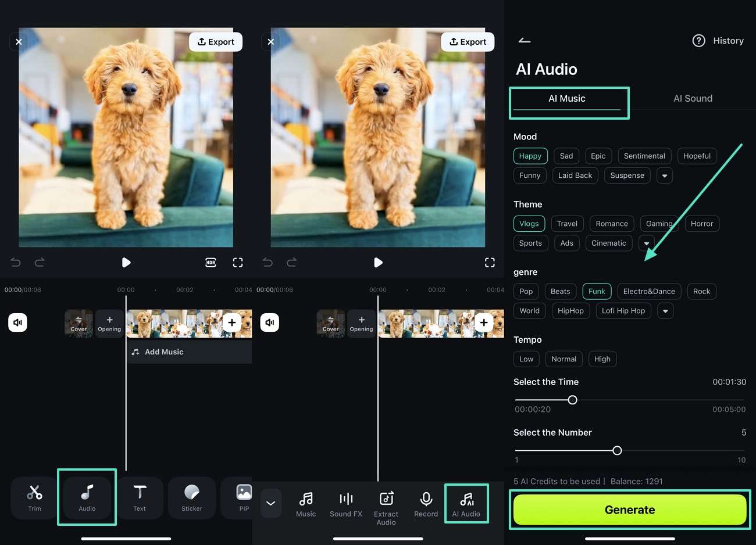Select Extract Audio option
The height and width of the screenshot is (545, 756).
[x=386, y=508]
